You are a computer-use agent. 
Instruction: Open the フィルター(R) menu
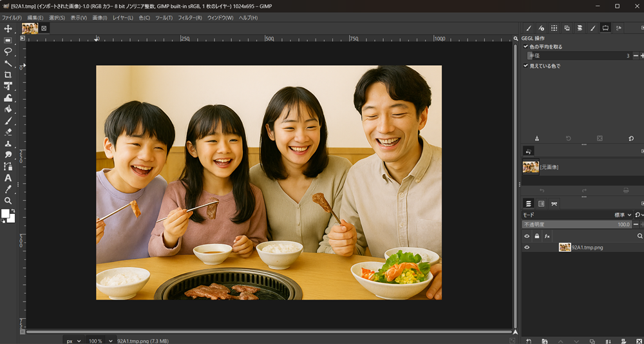(x=190, y=17)
